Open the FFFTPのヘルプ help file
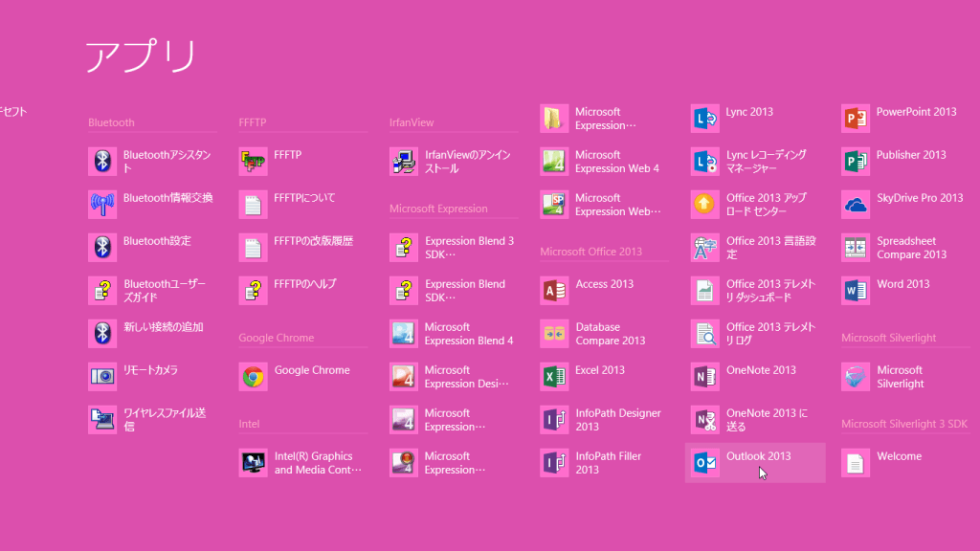This screenshot has width=980, height=551. point(288,291)
